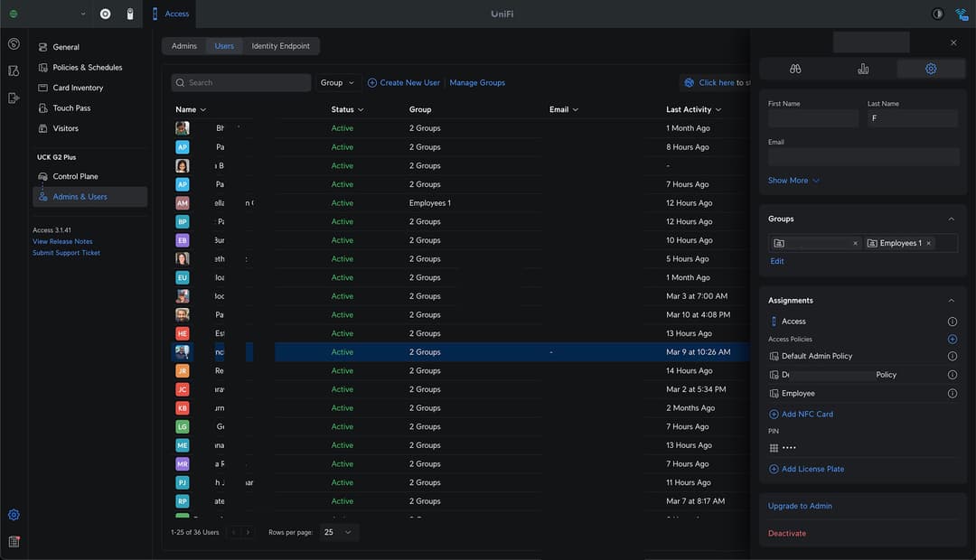Select Admins & Users menu item
The height and width of the screenshot is (560, 976).
tap(89, 197)
